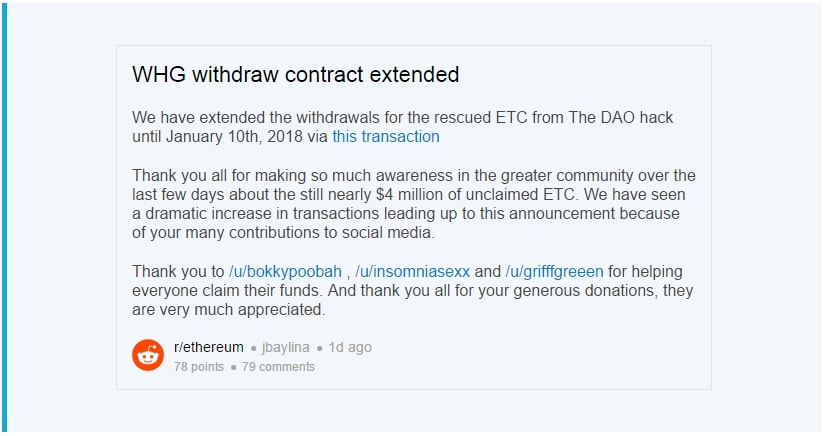
Task: Follow the "this transaction" hyperlink
Action: point(385,136)
